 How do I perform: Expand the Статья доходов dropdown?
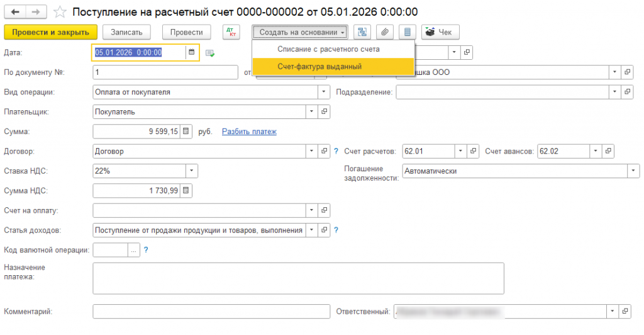[x=311, y=230]
